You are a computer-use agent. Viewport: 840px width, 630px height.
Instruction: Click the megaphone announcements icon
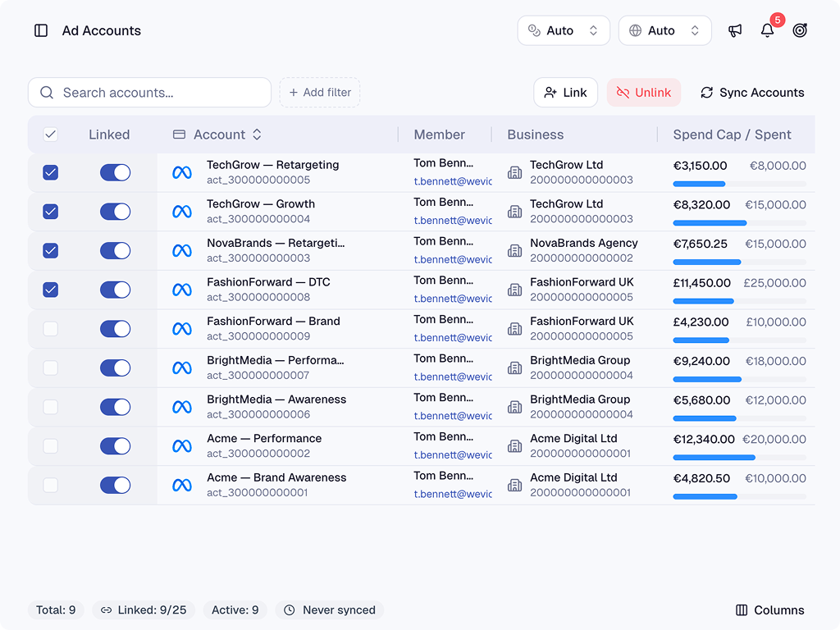(x=735, y=30)
